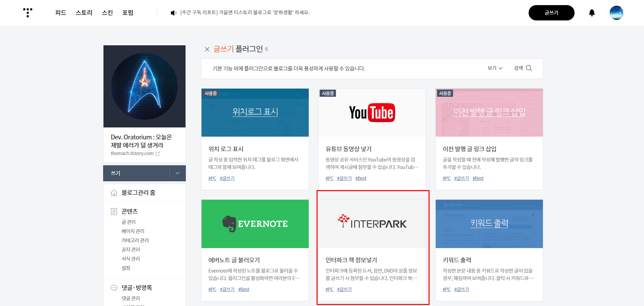The height and width of the screenshot is (306, 644).
Task: Open the weekly subscription report announcement link
Action: click(x=245, y=13)
